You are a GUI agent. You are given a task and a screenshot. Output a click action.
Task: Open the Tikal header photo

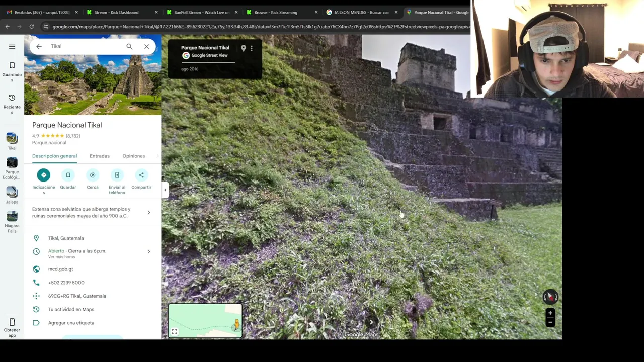(93, 74)
